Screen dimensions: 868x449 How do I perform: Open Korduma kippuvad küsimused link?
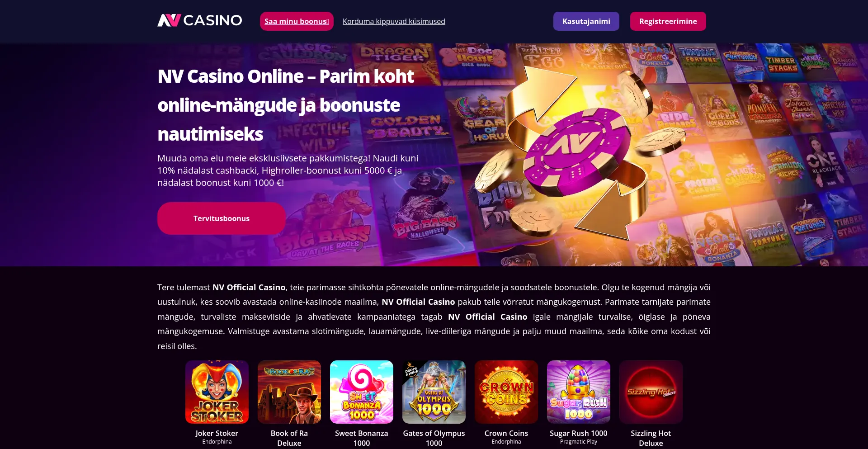(x=394, y=21)
